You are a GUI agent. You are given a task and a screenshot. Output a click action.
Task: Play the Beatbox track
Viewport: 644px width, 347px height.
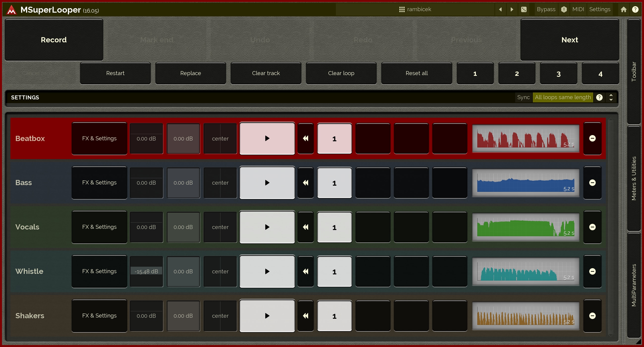coord(267,138)
